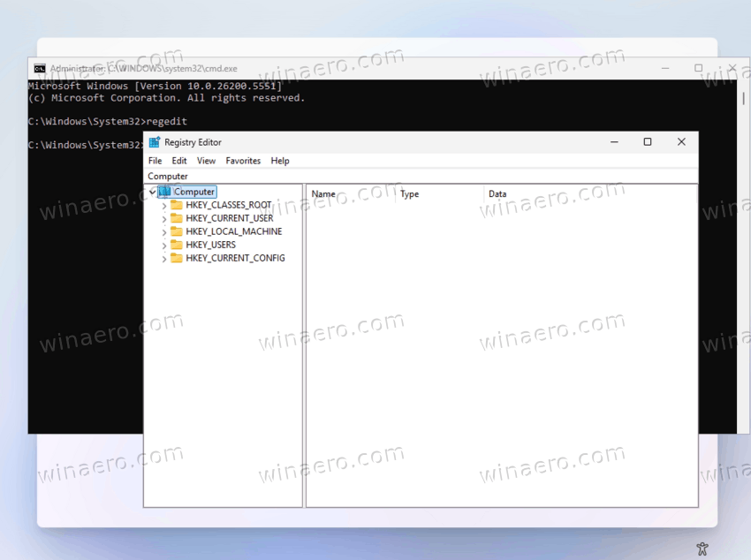
Task: Close the Registry Editor window
Action: pos(681,142)
